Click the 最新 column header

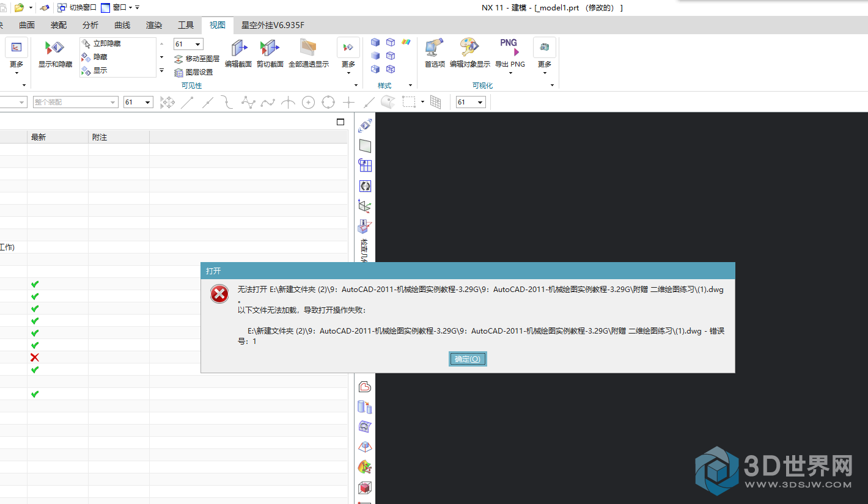point(57,137)
